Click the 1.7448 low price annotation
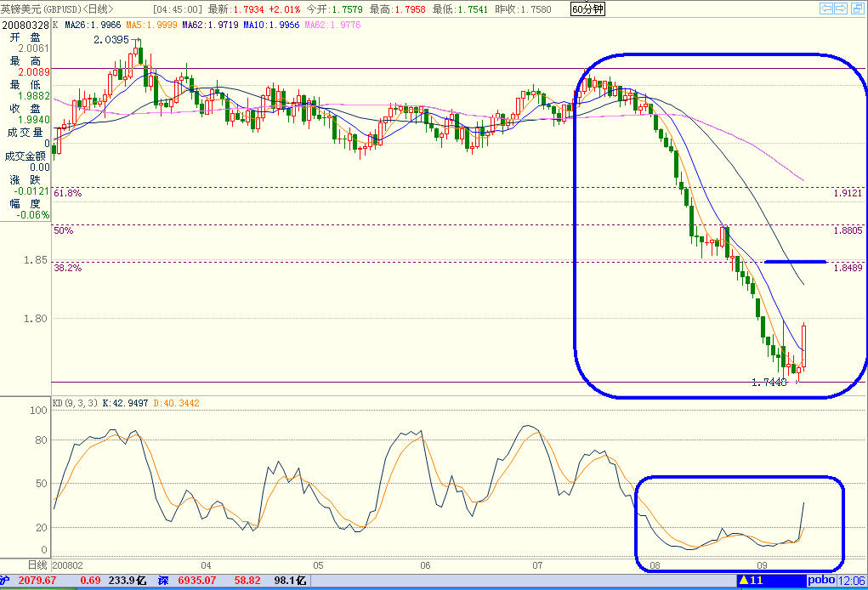Image resolution: width=868 pixels, height=590 pixels. point(769,382)
